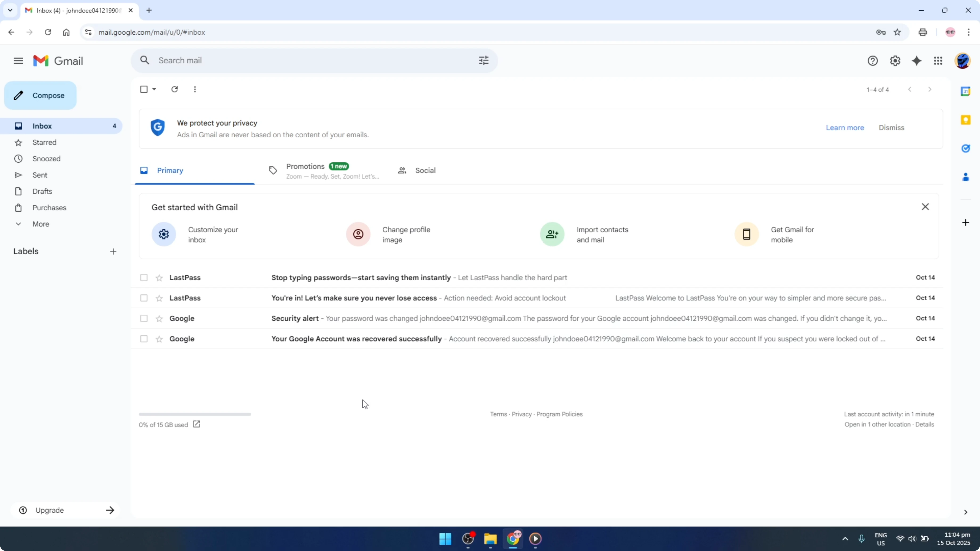Screen dimensions: 980x551
Task: Bookmark this page star icon
Action: point(897,32)
